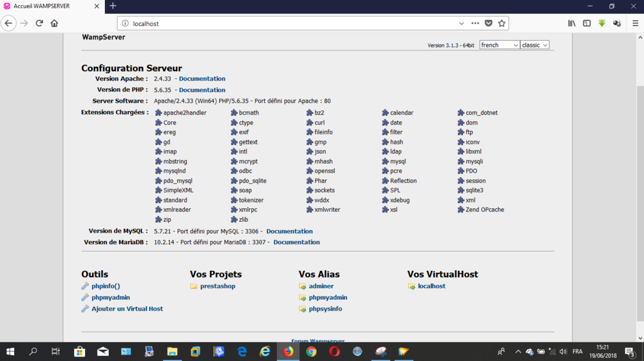This screenshot has width=644, height=361.
Task: Click the browser Back arrow button
Action: point(8,23)
